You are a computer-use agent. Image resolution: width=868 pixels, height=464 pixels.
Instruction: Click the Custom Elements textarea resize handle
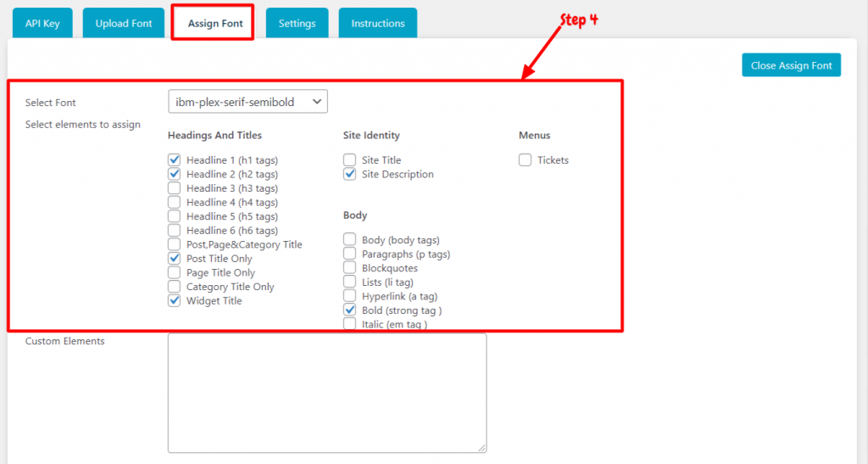point(481,448)
